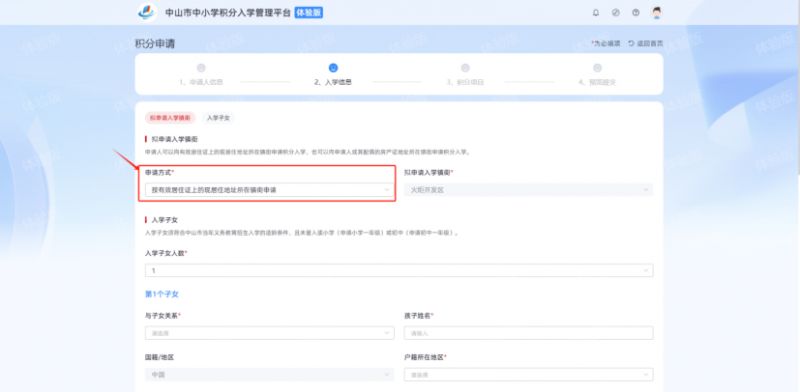The height and width of the screenshot is (392, 800).
Task: Click the 2. 入学信息 step label
Action: coord(333,82)
